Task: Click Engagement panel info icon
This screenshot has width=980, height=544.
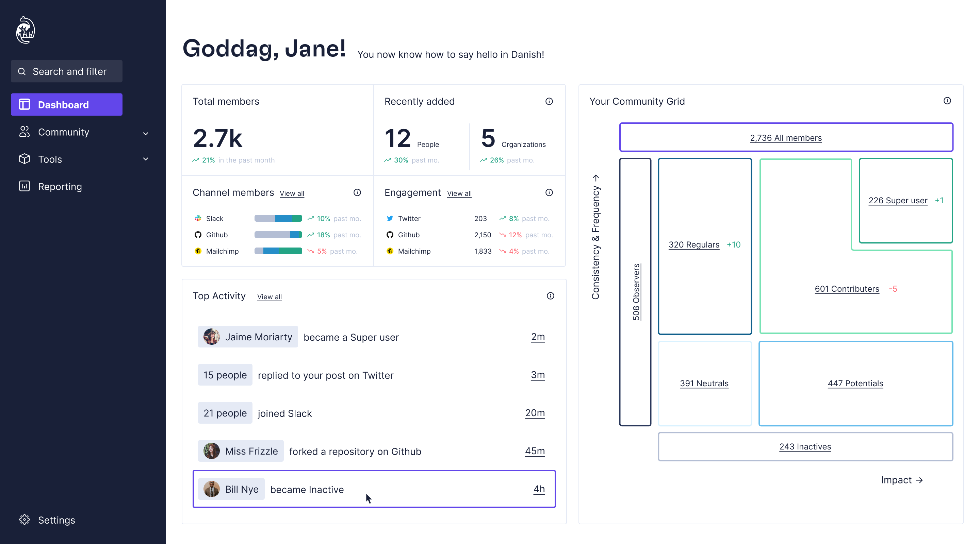Action: 549,192
